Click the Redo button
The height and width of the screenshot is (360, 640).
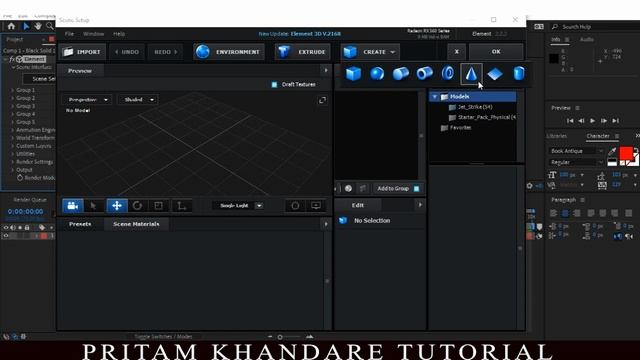point(166,52)
